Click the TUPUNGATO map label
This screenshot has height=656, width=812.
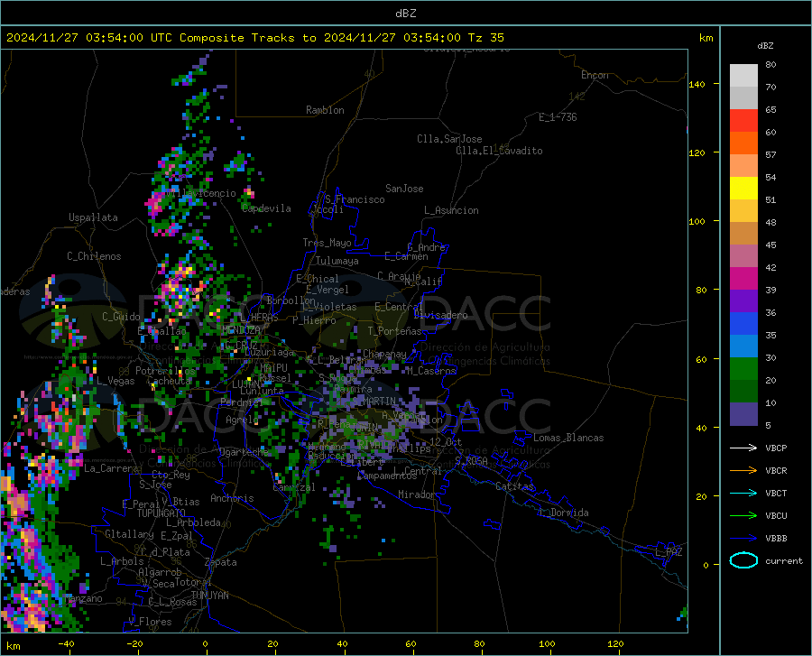tap(161, 513)
